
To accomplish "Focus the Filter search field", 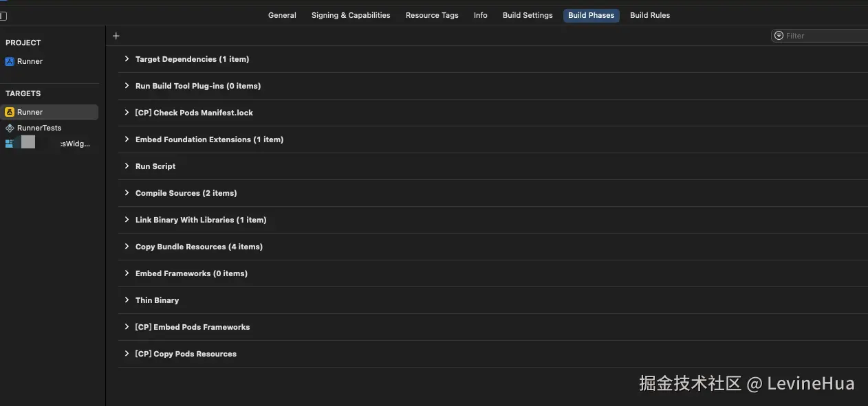I will [x=820, y=36].
